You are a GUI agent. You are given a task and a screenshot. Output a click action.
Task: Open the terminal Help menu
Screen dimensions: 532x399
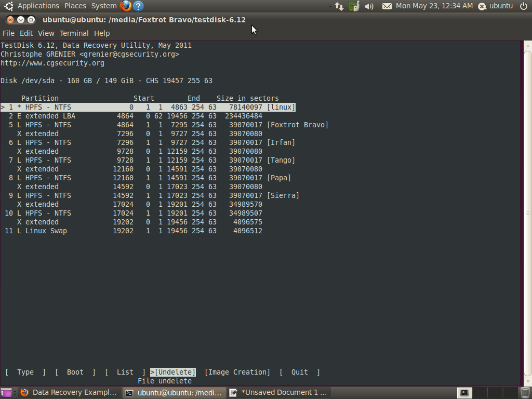tap(102, 33)
